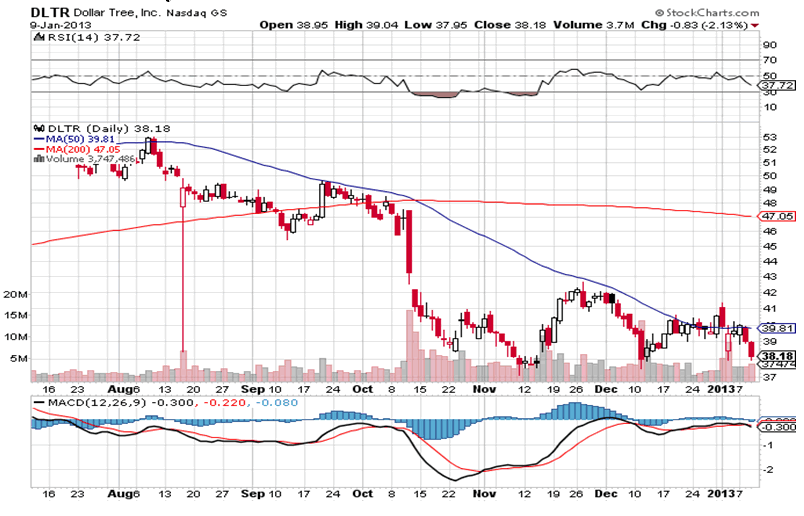The image size is (804, 516).
Task: Click Oct on the price chart's date axis
Action: point(363,389)
